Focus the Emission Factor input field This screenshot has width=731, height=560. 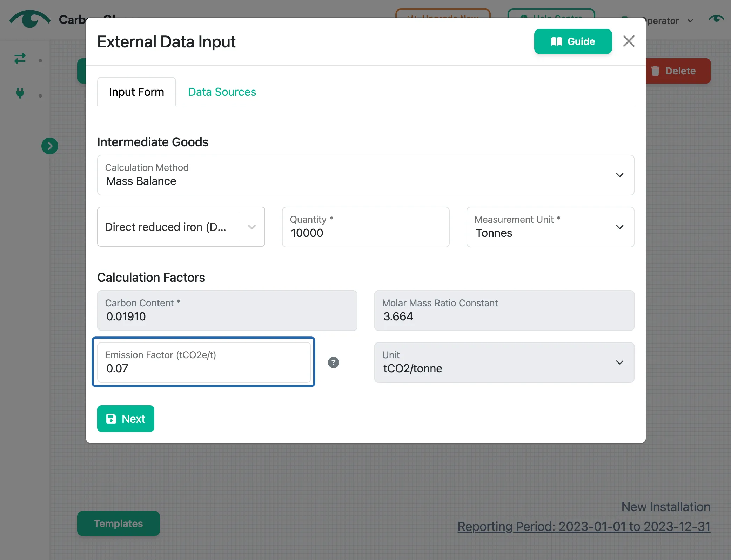pos(204,362)
